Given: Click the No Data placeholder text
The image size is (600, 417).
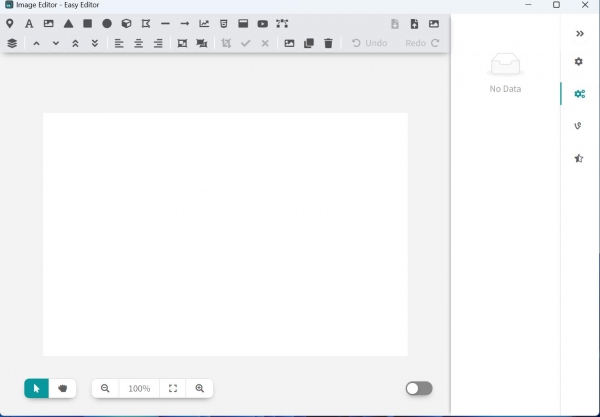Looking at the screenshot, I should [x=505, y=89].
